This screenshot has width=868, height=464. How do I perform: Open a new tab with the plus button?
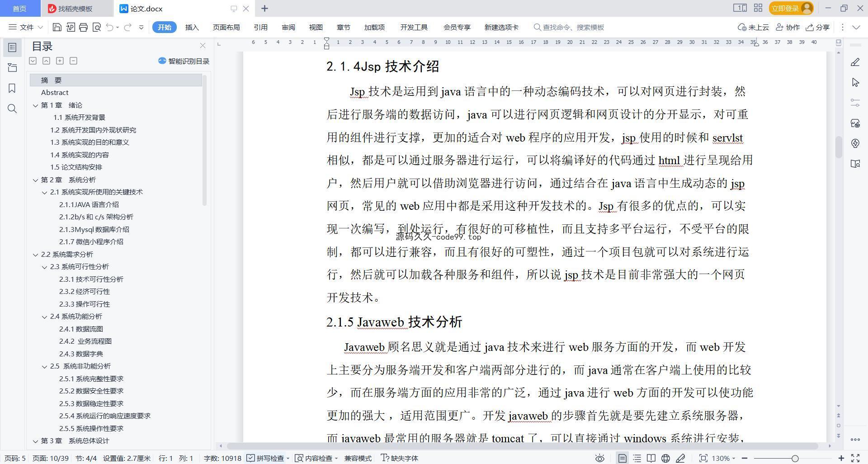[x=264, y=8]
